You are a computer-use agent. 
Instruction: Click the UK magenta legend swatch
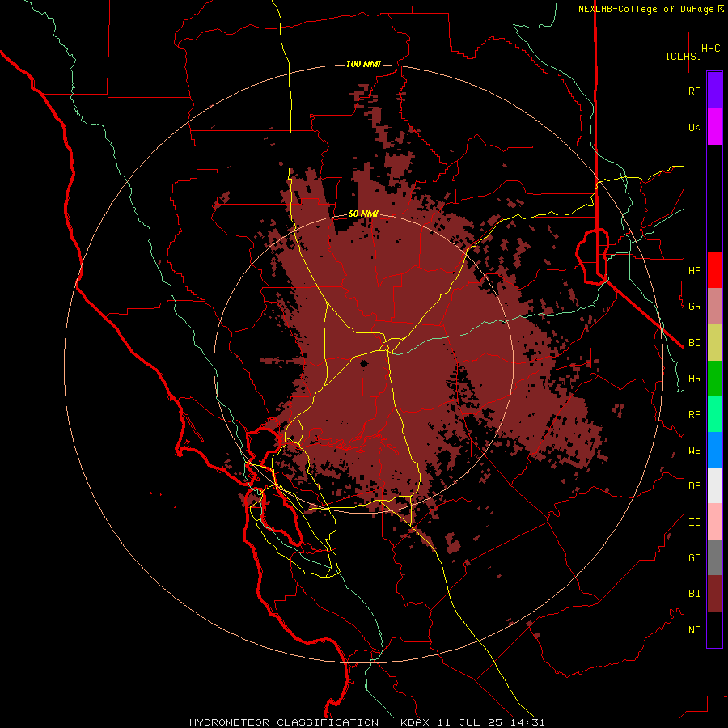coord(714,127)
